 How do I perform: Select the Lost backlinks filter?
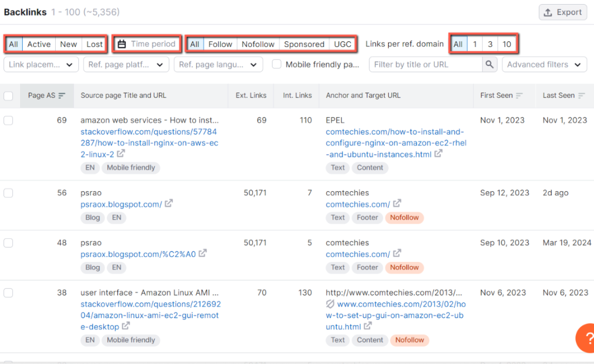[x=95, y=44]
